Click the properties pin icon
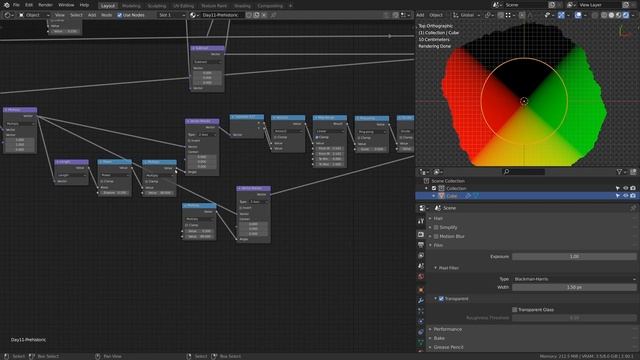640x360 pixels. [633, 208]
